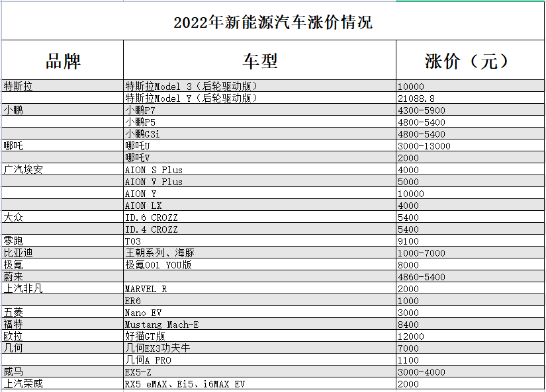
Task: Click the 特斯拉 brand cell
Action: click(x=63, y=86)
